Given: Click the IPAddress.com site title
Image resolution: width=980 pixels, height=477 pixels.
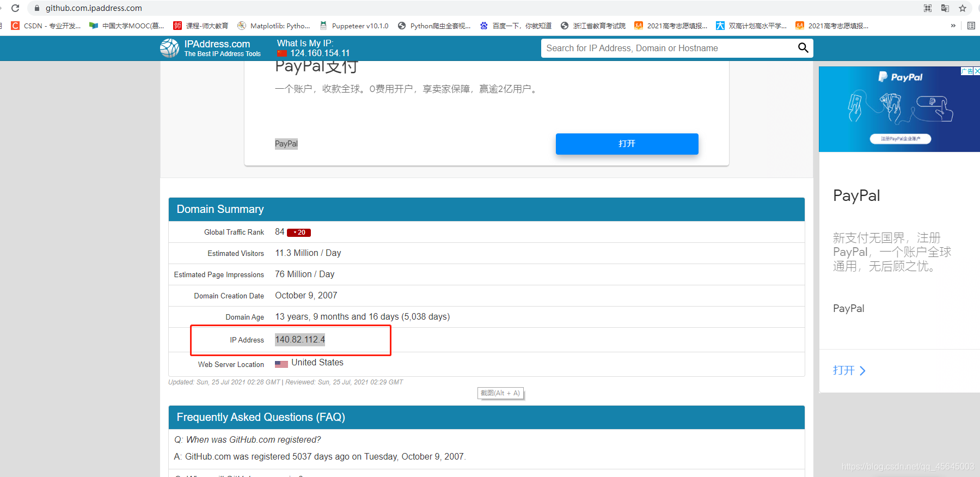Looking at the screenshot, I should pyautogui.click(x=217, y=44).
